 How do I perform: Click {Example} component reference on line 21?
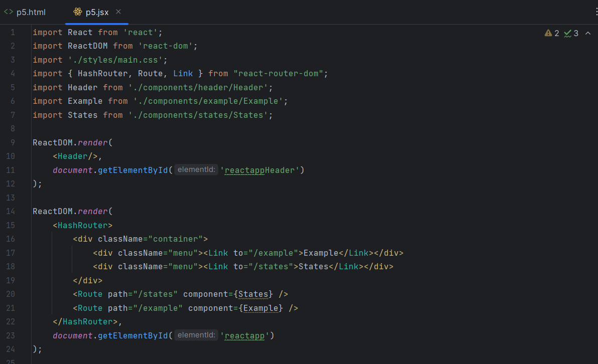pos(261,308)
